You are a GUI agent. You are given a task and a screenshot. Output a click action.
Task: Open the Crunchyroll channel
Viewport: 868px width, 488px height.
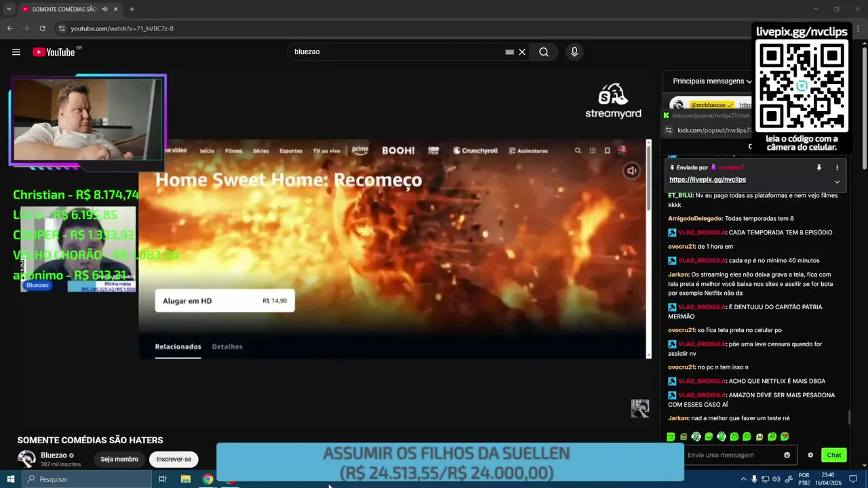click(x=475, y=150)
